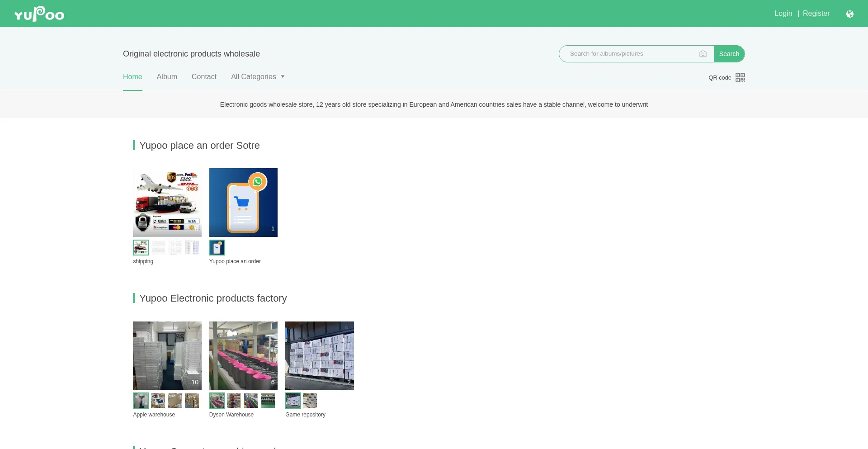Click the camera image-search icon

click(703, 54)
